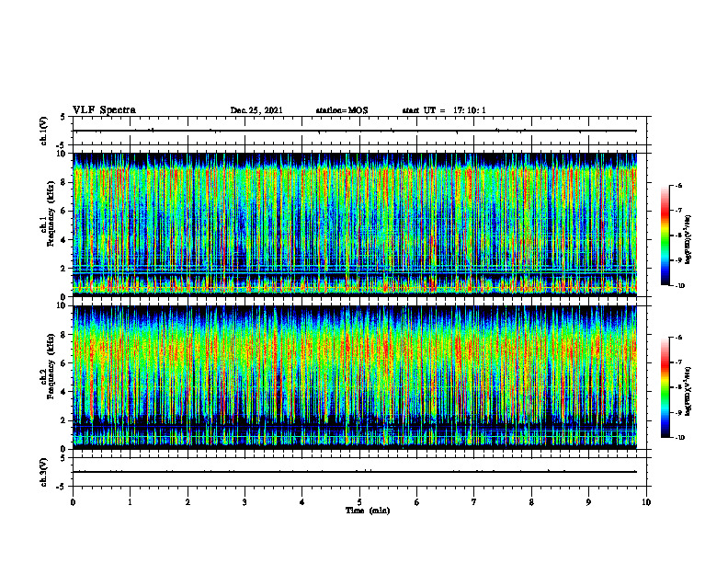The width and height of the screenshot is (728, 563).
Task: Click the time axis tick label "3"
Action: pos(245,502)
